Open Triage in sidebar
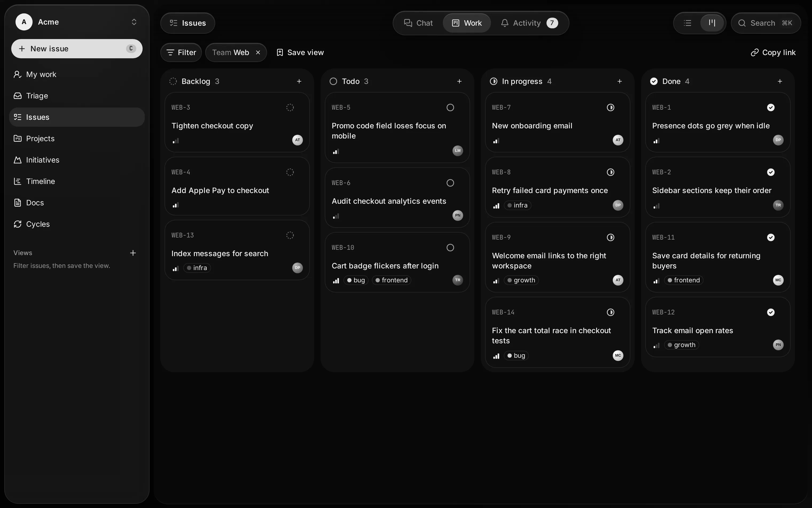 (77, 96)
